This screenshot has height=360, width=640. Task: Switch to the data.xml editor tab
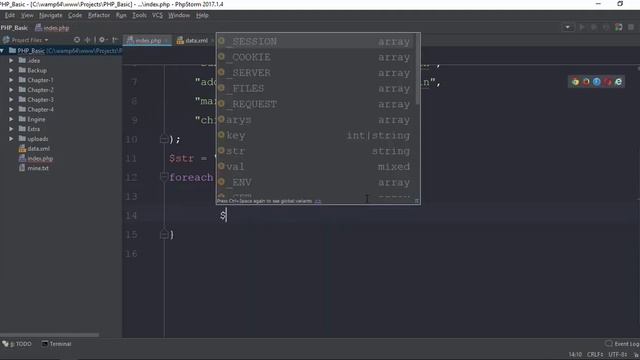point(193,40)
